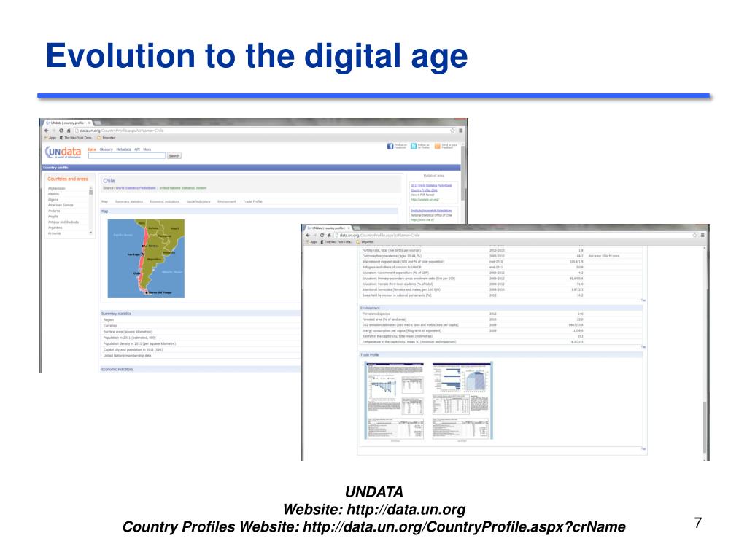
Task: Close the UNdata tab in the upper browser window
Action: coord(89,122)
